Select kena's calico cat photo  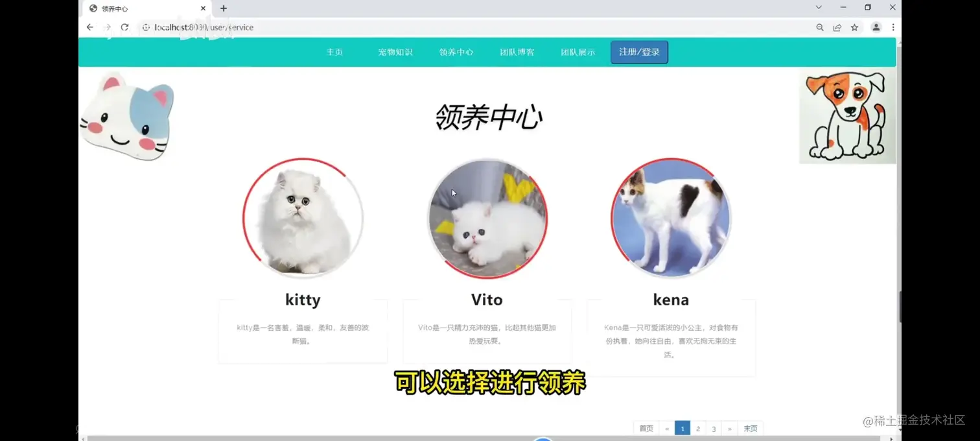click(x=671, y=218)
